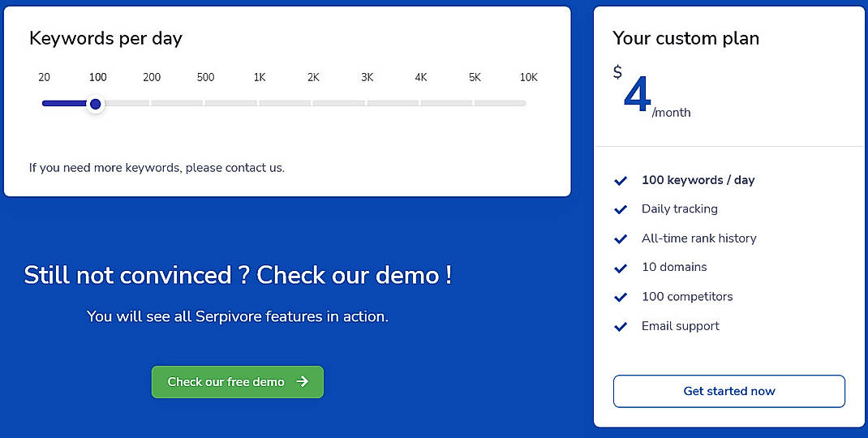This screenshot has height=438, width=868.
Task: Click the arrow icon in demo button
Action: pyautogui.click(x=303, y=381)
